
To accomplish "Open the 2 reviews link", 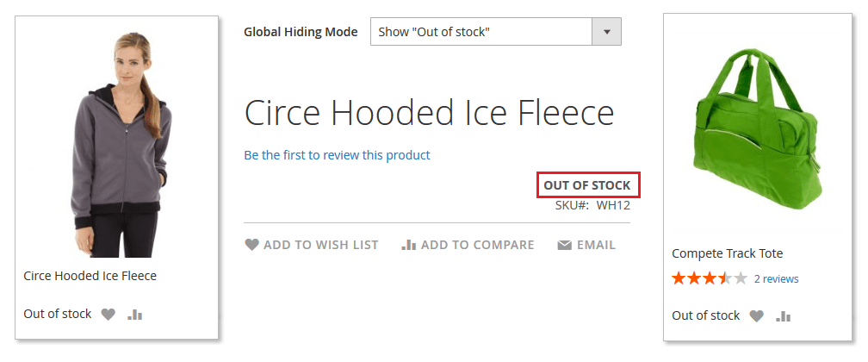I will click(776, 279).
